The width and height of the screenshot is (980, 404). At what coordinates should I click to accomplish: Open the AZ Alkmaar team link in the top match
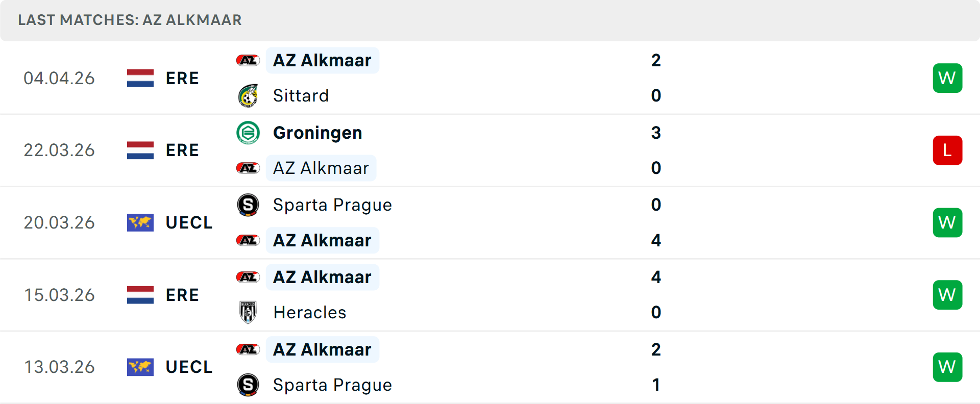pos(322,60)
